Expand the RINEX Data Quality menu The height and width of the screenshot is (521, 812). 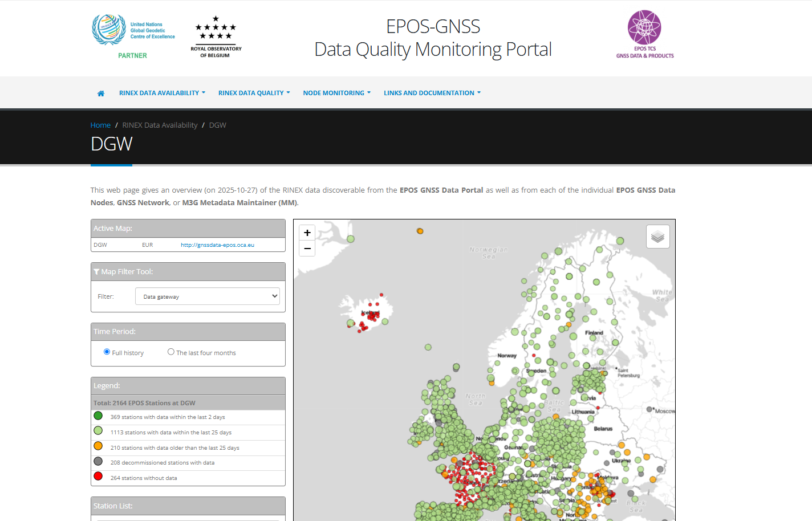(254, 93)
